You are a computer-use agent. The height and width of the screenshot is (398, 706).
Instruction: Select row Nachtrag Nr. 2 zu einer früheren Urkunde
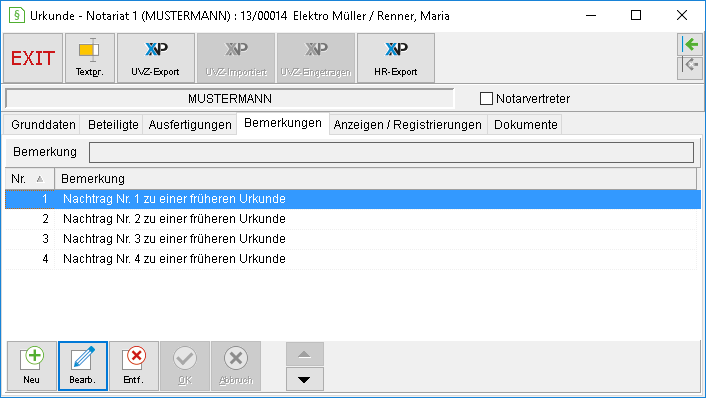click(x=351, y=219)
